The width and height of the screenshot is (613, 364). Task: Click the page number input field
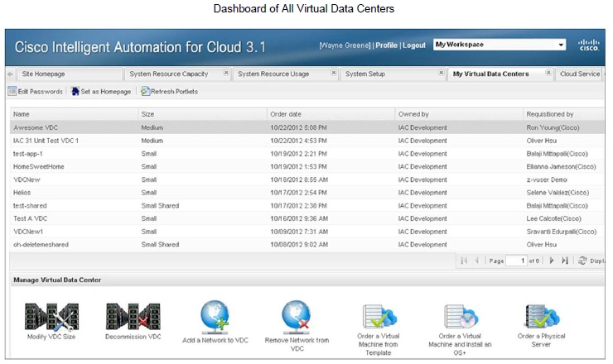518,261
